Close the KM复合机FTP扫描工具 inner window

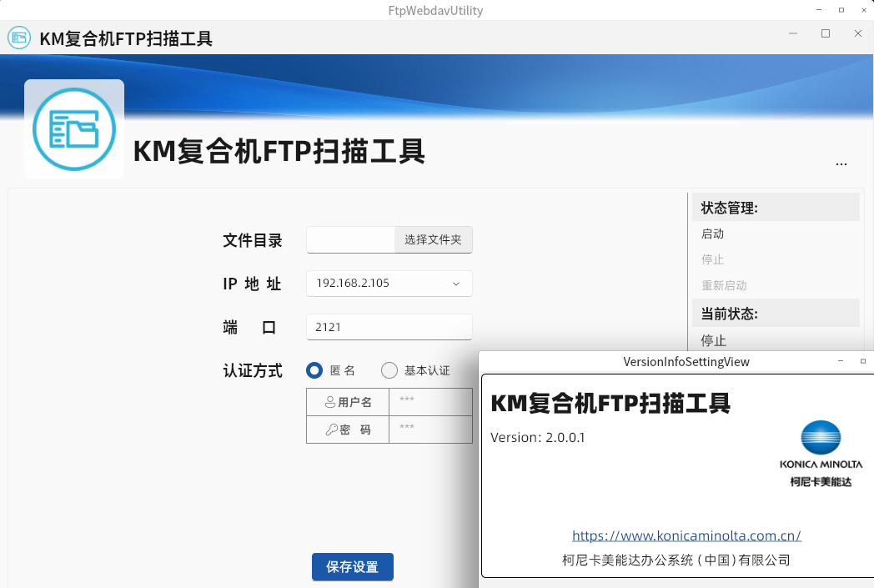(x=858, y=33)
